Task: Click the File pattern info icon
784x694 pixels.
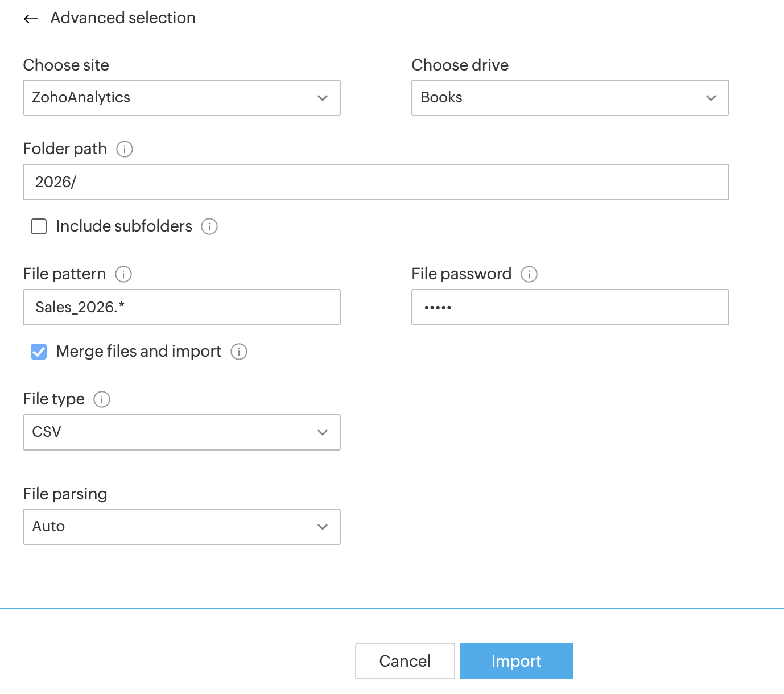Action: pos(123,274)
